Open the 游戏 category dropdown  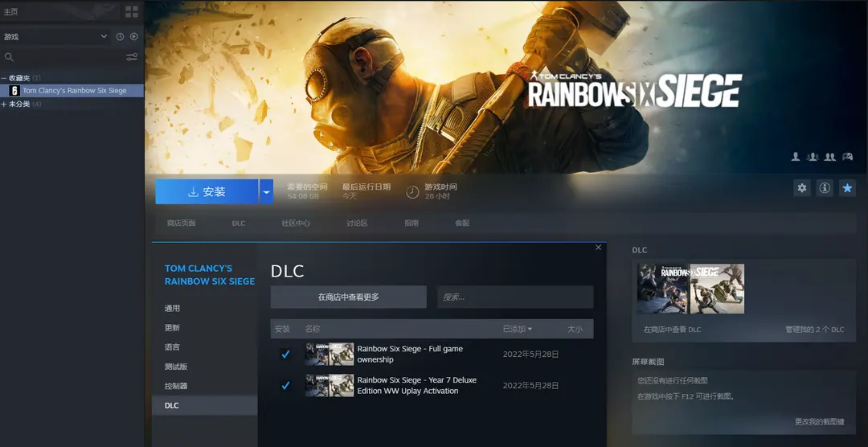click(56, 36)
